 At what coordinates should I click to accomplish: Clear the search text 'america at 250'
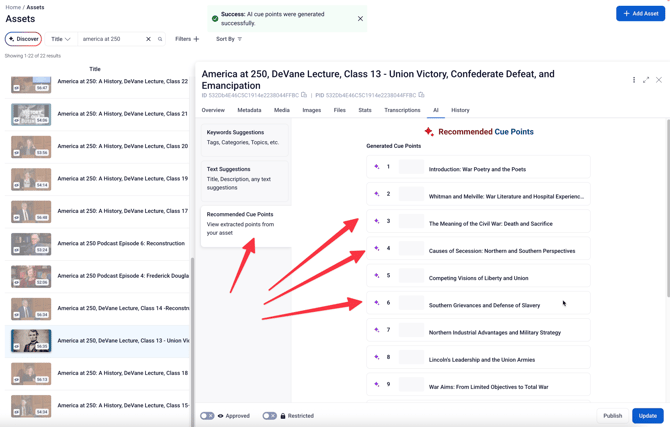pyautogui.click(x=148, y=39)
